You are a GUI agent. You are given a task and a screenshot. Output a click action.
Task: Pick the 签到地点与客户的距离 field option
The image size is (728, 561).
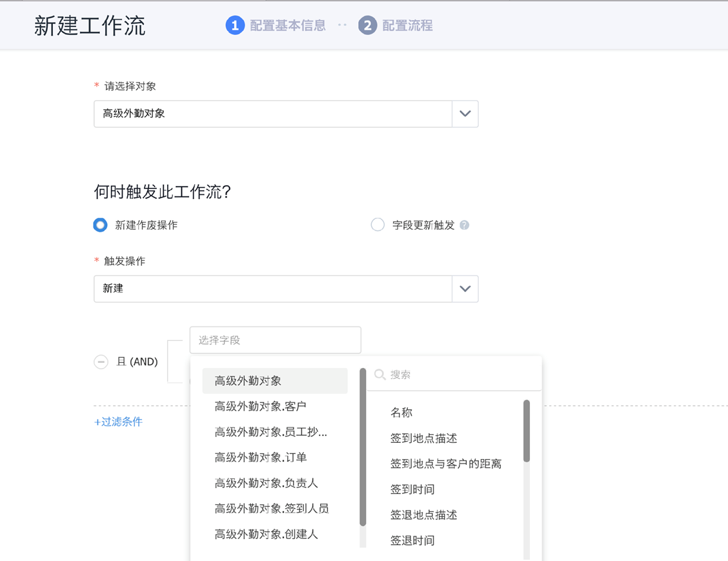coord(445,464)
